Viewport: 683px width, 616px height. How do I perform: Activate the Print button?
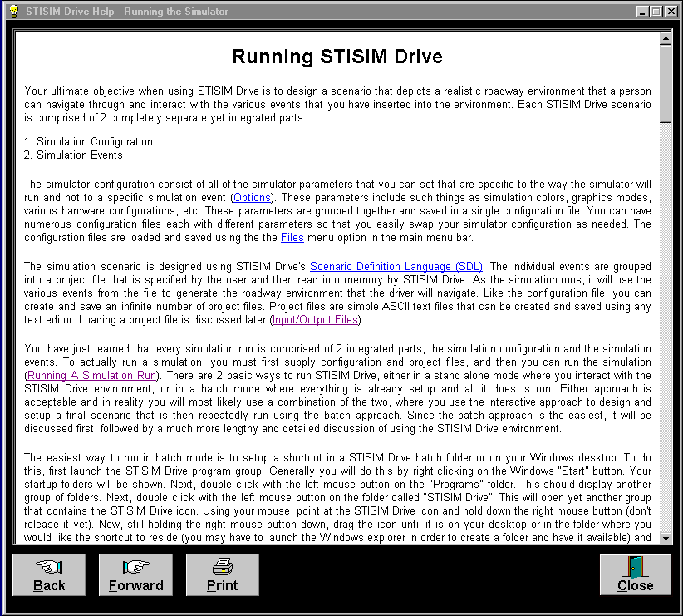[x=222, y=574]
